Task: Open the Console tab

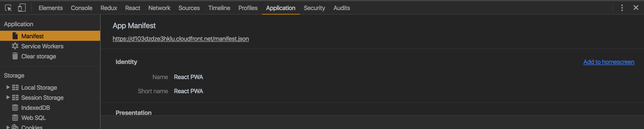Action: (82, 8)
